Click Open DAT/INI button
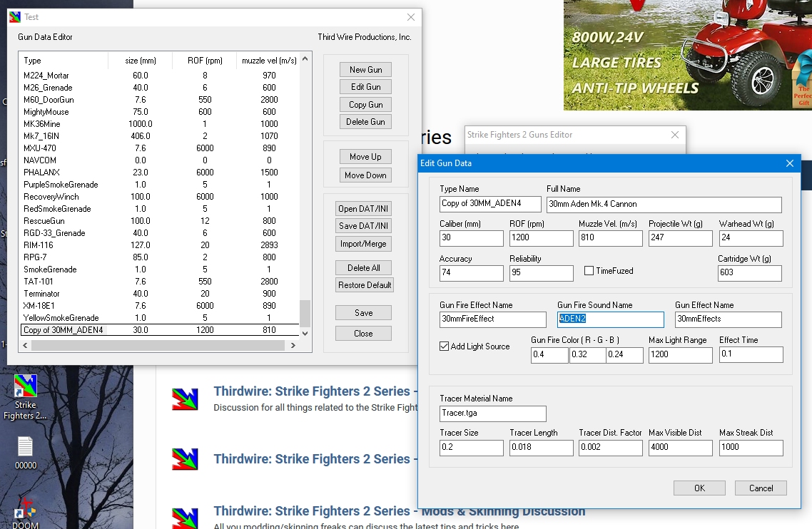 click(x=363, y=209)
